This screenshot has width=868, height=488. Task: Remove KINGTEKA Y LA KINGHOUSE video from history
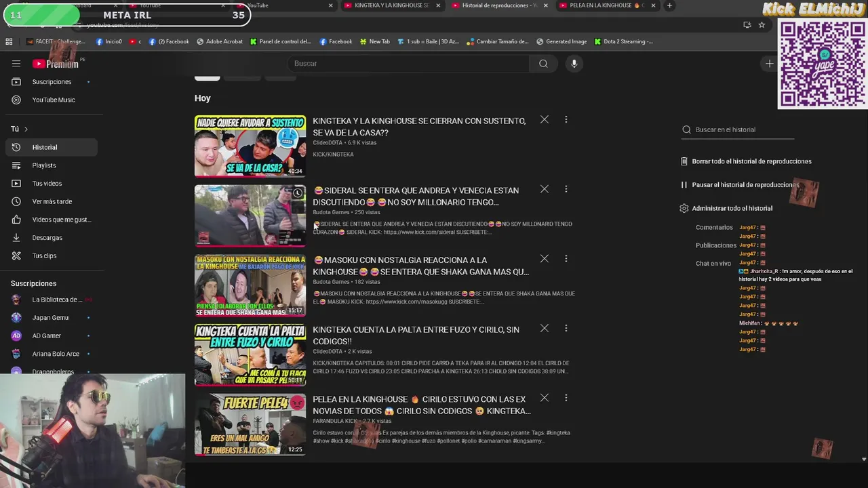click(x=544, y=120)
